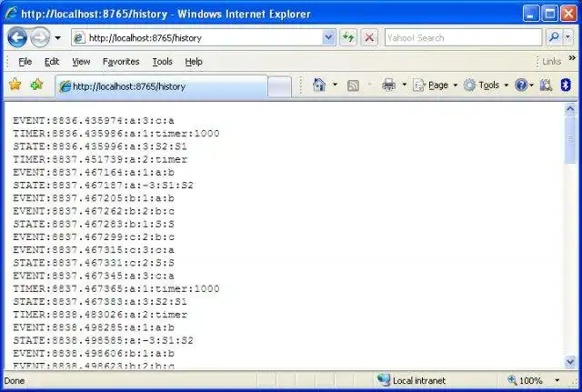Click the Yahoo! Search box

[463, 37]
